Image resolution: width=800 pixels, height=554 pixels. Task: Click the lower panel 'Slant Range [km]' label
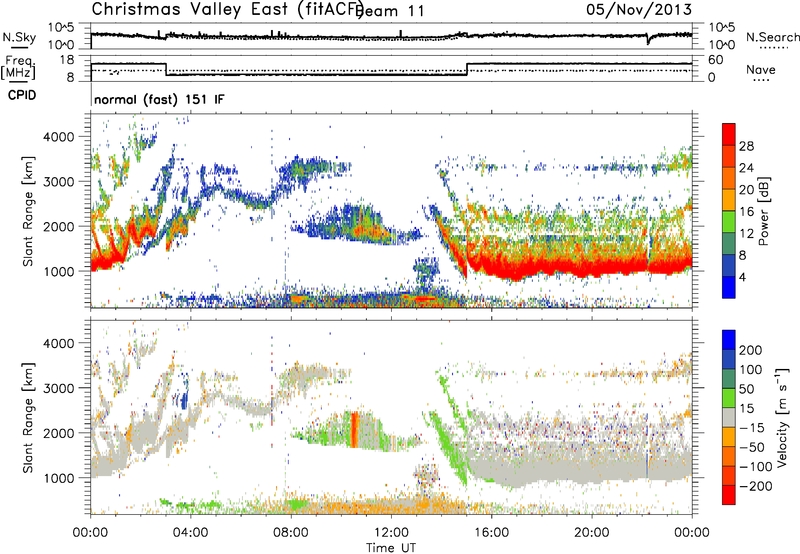point(28,418)
